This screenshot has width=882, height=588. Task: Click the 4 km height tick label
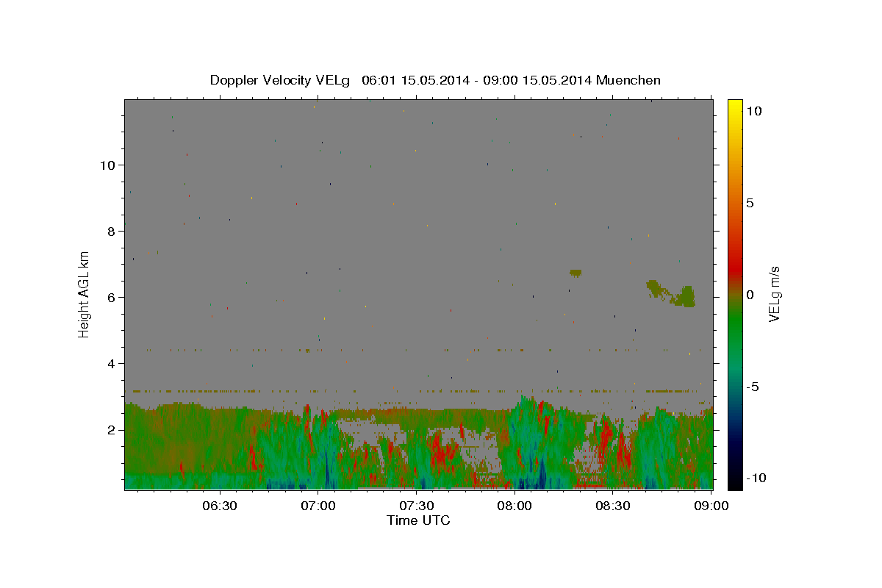click(111, 363)
